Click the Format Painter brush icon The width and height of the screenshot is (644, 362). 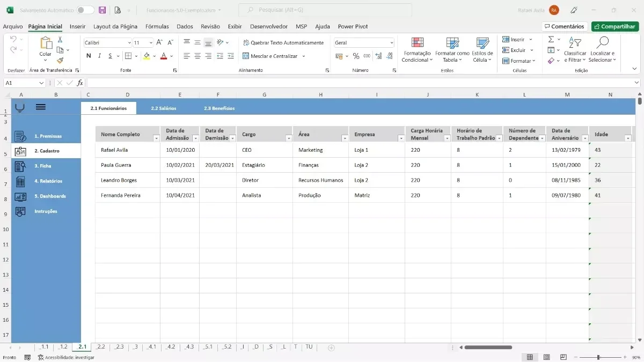pyautogui.click(x=60, y=61)
